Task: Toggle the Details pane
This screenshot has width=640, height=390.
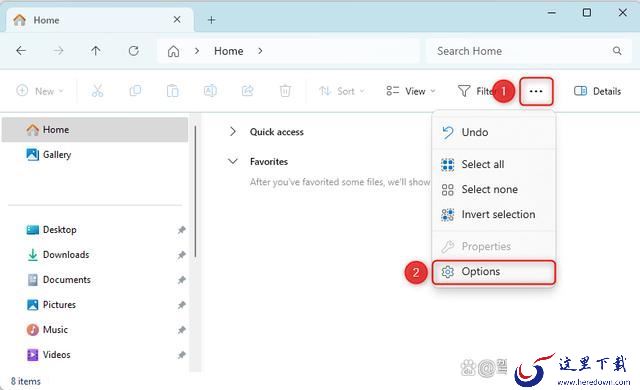Action: pos(597,91)
